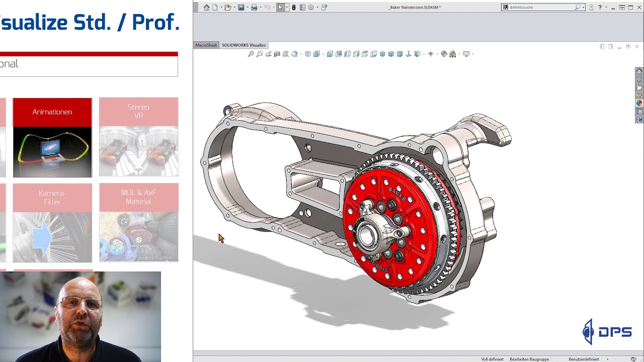Activate the Section View tool
644x362 pixels.
click(277, 54)
